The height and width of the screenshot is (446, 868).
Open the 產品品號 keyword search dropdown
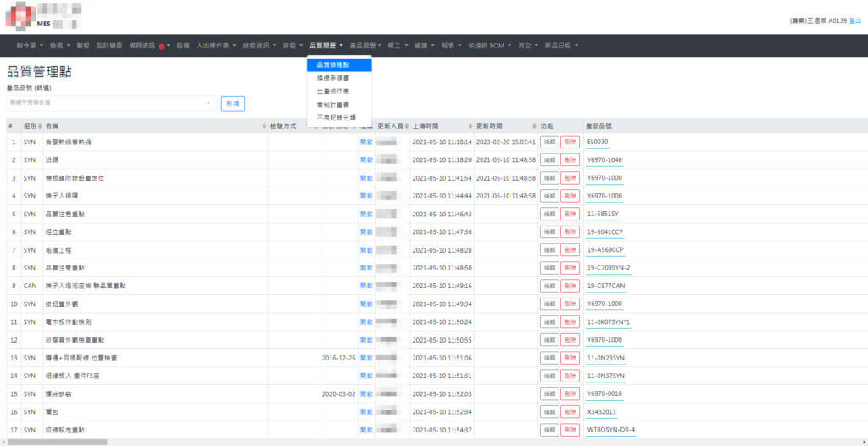pyautogui.click(x=111, y=103)
